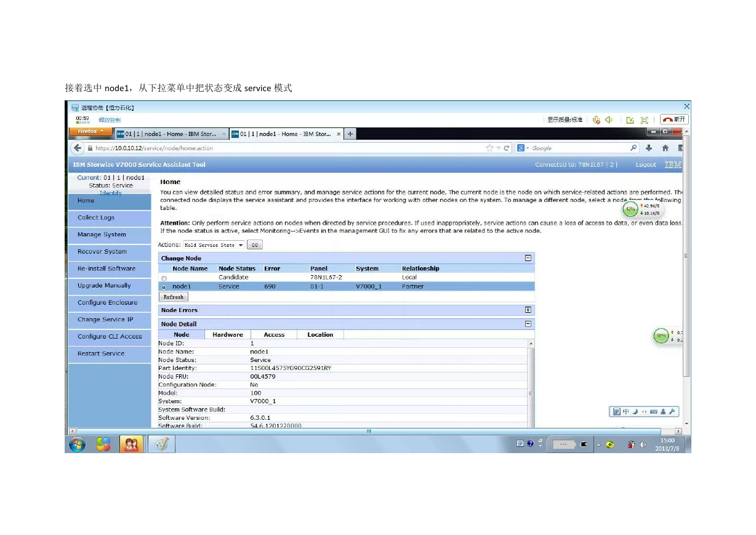Switch to the Hardware detail tab
The height and width of the screenshot is (535, 756).
point(228,335)
